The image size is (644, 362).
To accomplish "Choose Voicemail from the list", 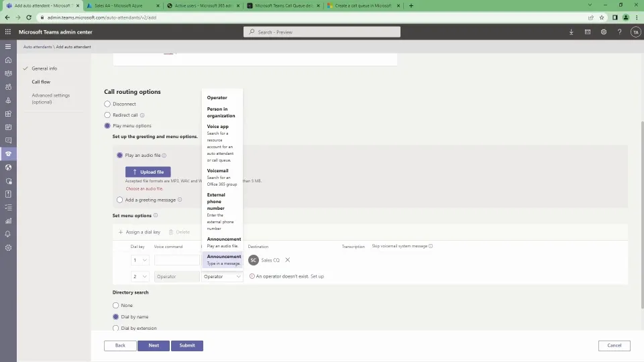I will click(222, 177).
